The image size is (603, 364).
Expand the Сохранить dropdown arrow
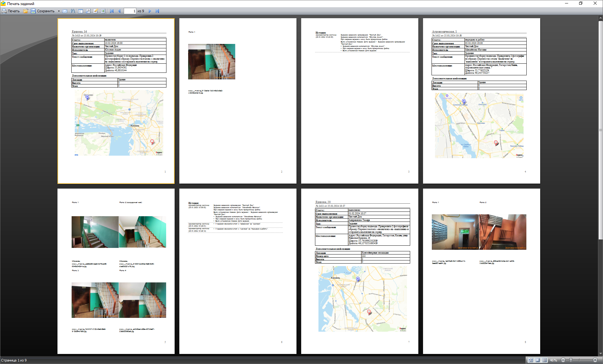59,11
